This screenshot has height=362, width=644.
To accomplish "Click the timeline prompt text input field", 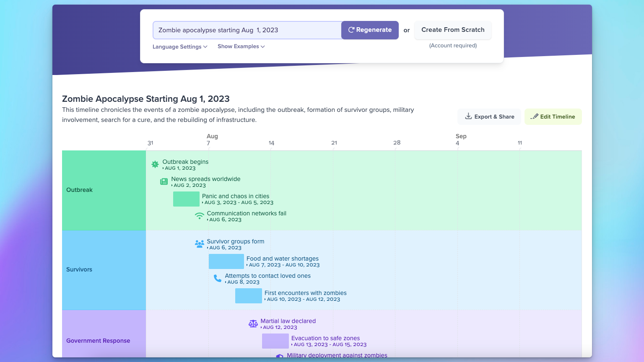I will 247,30.
